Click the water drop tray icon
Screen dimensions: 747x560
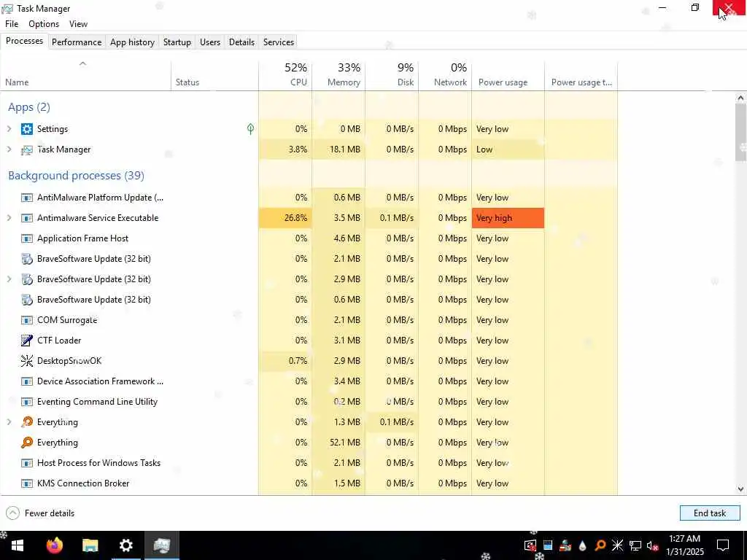(x=583, y=545)
